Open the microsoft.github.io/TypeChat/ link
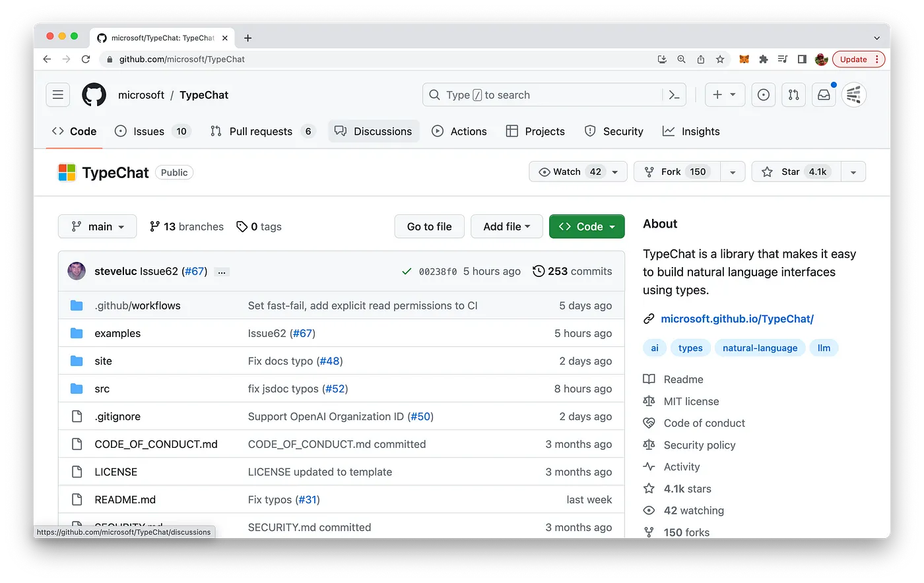The height and width of the screenshot is (583, 924). [x=737, y=319]
